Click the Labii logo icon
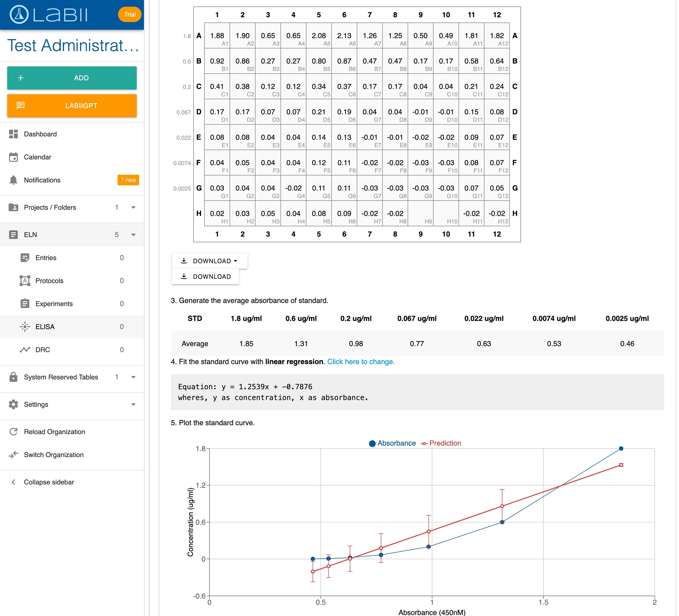The image size is (679, 616). click(19, 14)
